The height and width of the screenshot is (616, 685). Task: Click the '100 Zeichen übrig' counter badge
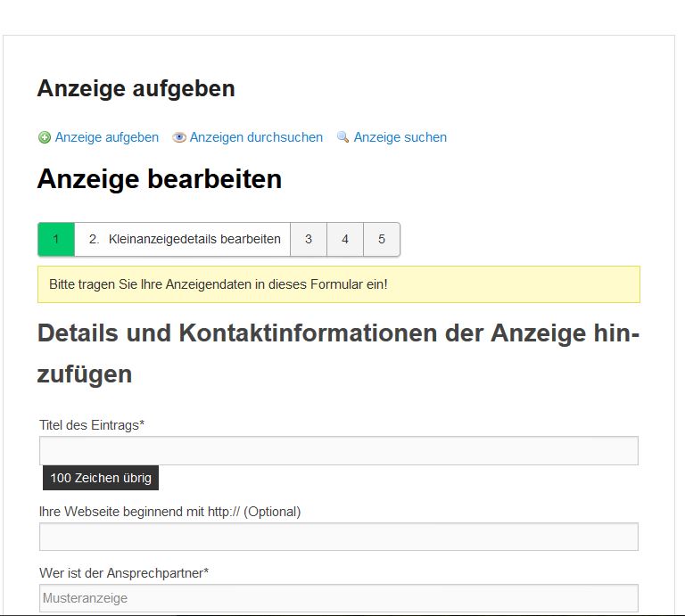point(101,478)
